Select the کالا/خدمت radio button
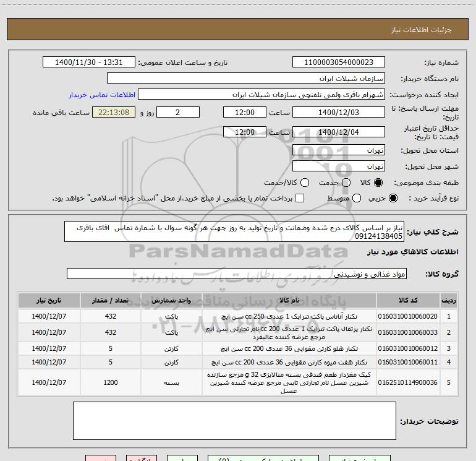476x461 pixels. [305, 183]
